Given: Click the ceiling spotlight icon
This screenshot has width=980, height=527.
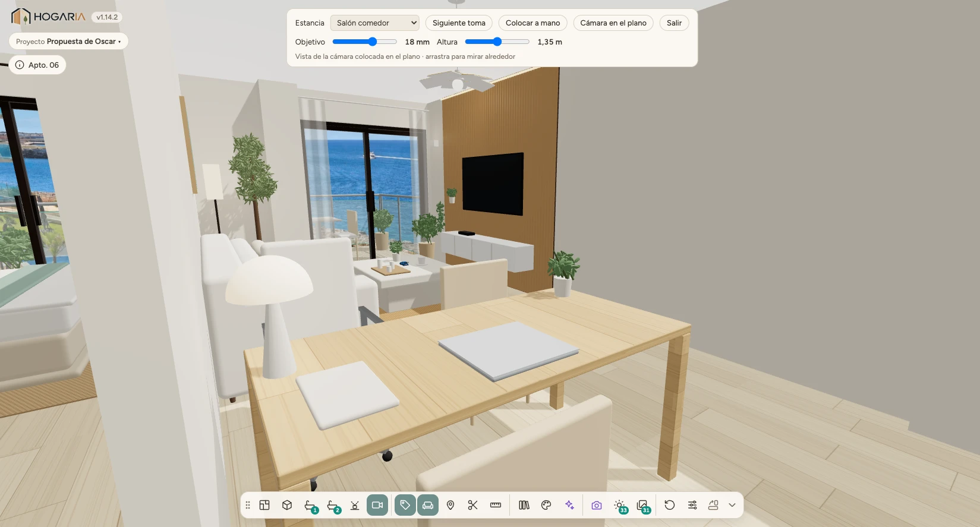Looking at the screenshot, I should pyautogui.click(x=355, y=505).
